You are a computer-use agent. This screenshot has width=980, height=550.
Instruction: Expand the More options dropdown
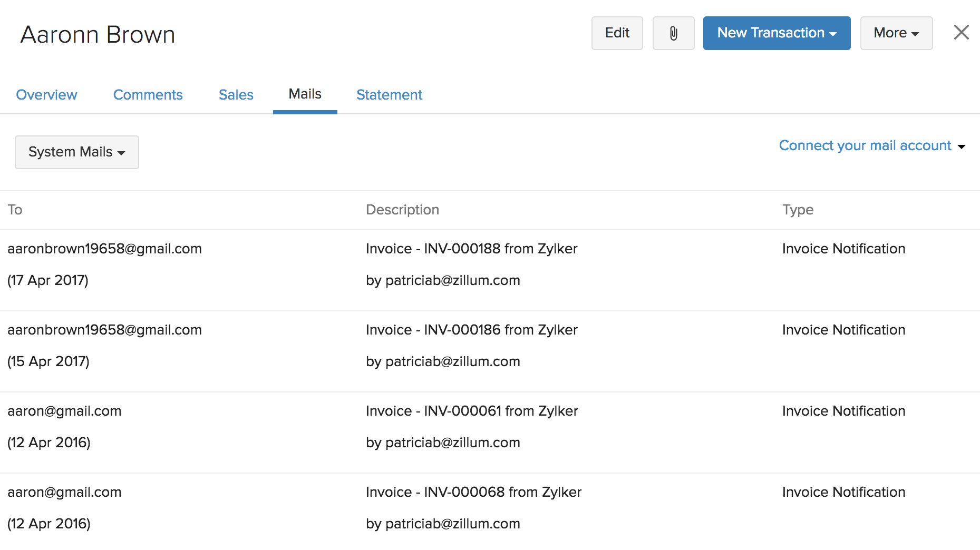[x=896, y=33]
